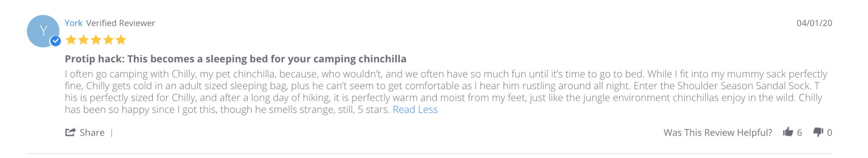Click the thumbs up helpful icon
The height and width of the screenshot is (158, 868).
pyautogui.click(x=788, y=132)
